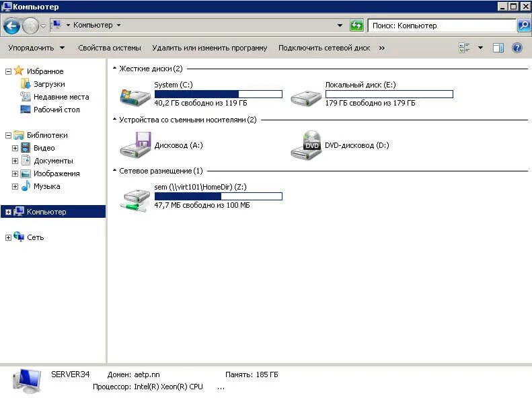Collapse the Сетевое размещение group
This screenshot has height=398, width=532.
tap(115, 171)
